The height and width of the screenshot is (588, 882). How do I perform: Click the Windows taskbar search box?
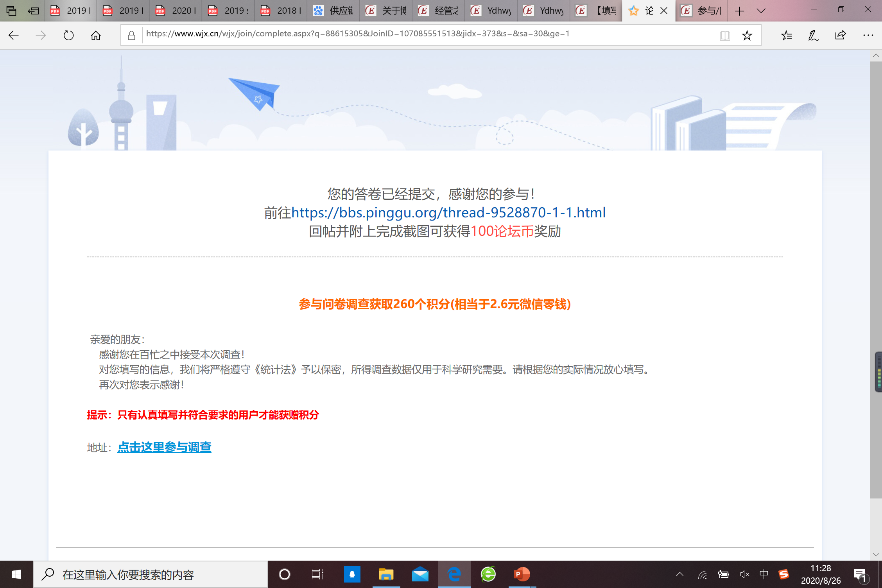click(151, 574)
